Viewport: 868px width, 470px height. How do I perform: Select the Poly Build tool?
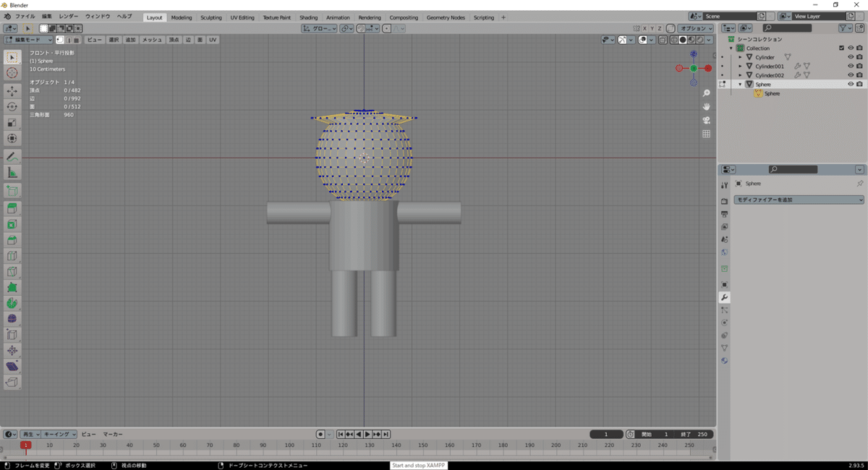click(x=12, y=287)
